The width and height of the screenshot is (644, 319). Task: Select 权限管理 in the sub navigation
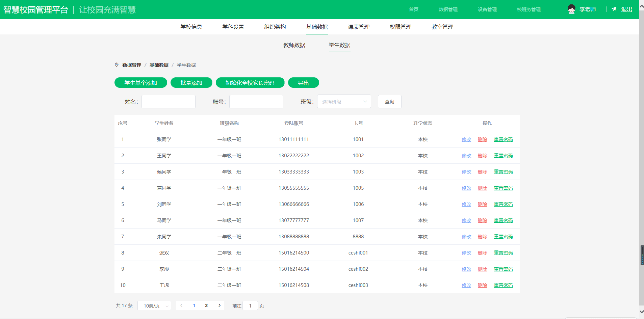(401, 27)
